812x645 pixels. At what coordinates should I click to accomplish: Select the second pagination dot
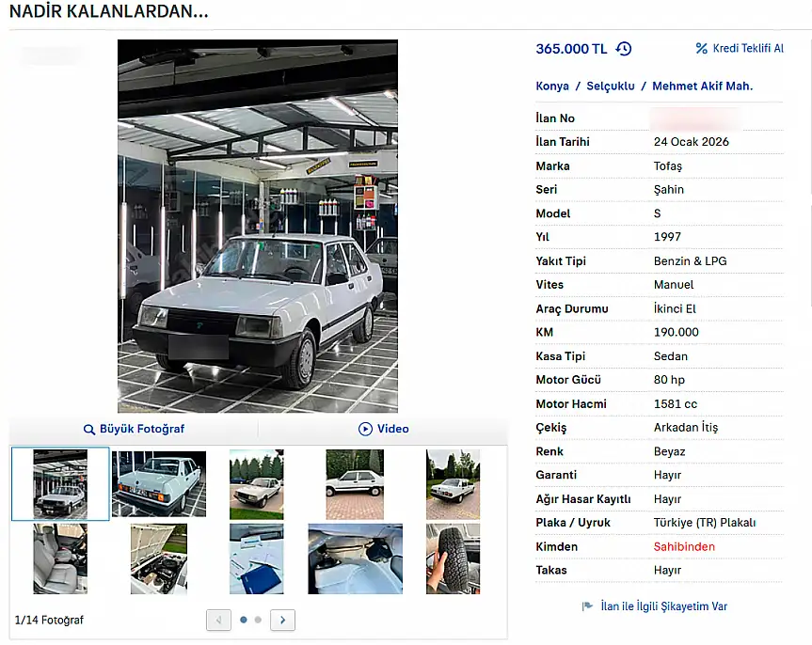coord(258,620)
